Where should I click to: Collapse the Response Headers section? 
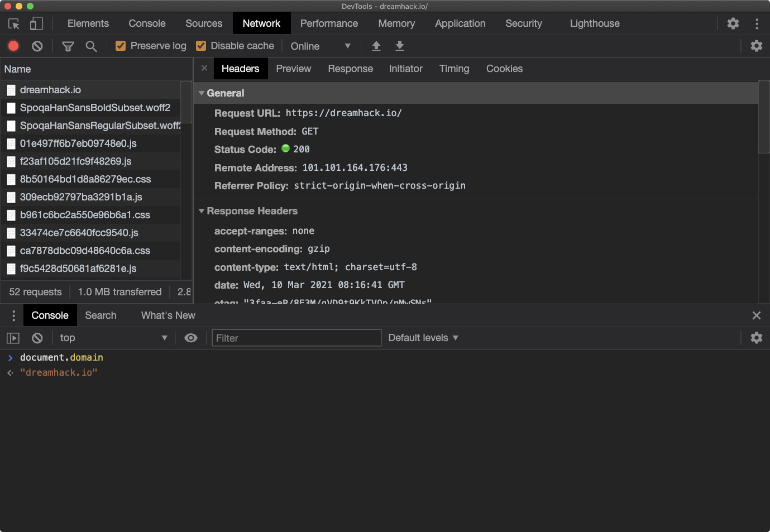coord(202,211)
